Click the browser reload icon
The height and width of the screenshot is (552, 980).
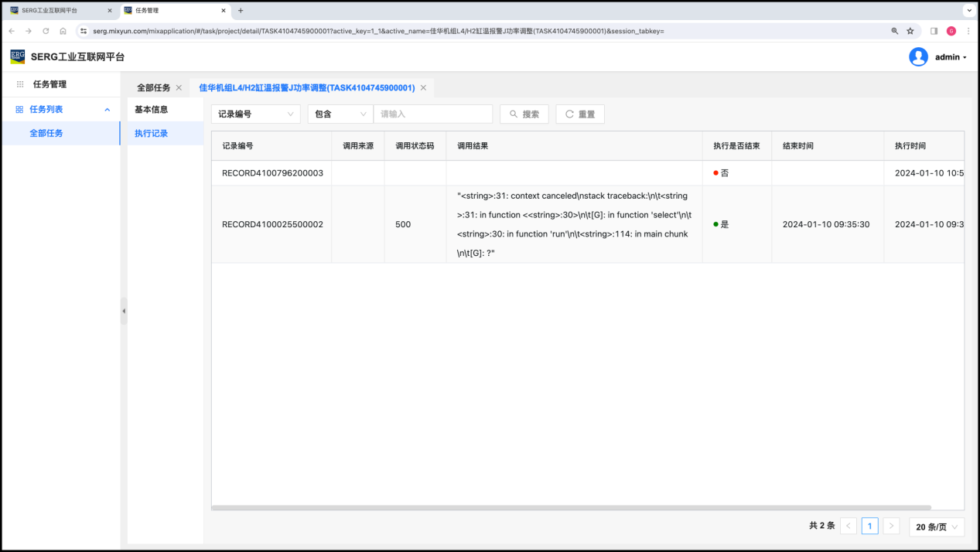[x=46, y=31]
